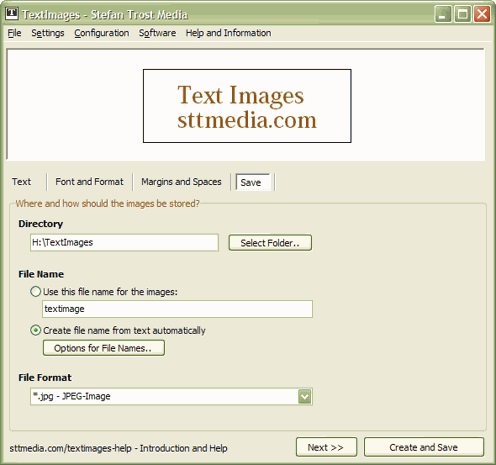Open the Settings menu

[48, 33]
